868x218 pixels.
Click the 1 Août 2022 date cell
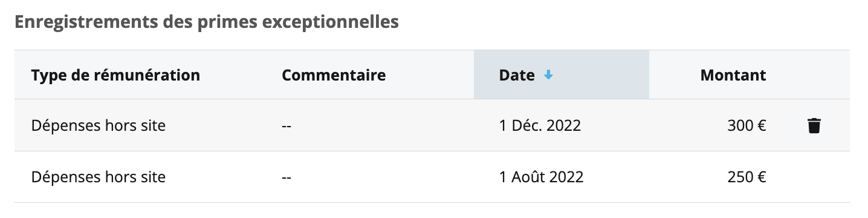(x=542, y=177)
